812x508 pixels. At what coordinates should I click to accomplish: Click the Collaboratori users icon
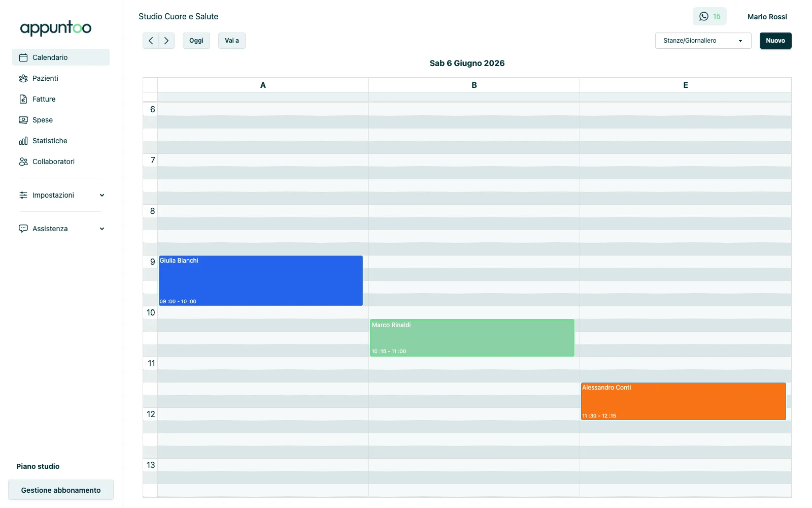click(x=23, y=162)
